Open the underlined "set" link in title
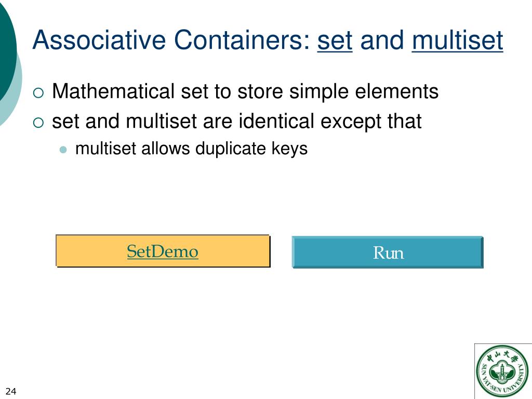 pos(335,40)
